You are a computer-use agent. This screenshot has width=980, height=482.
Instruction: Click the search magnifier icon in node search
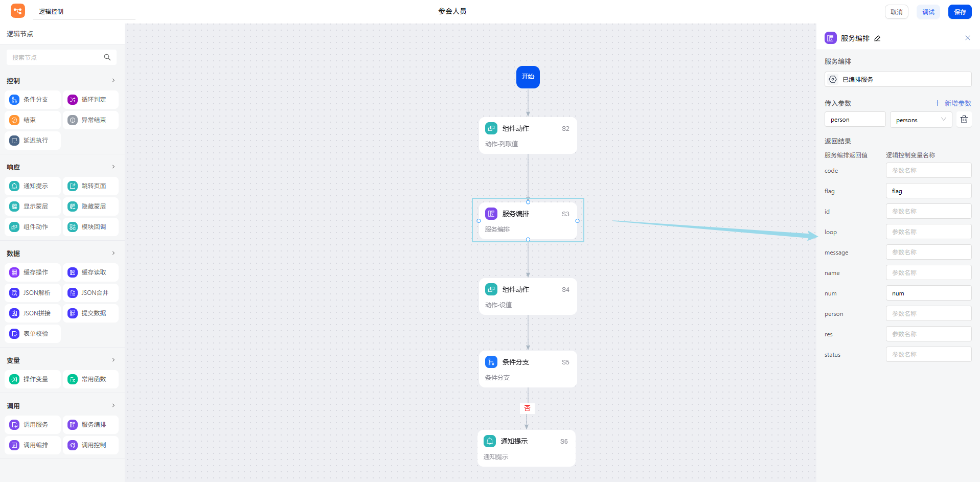107,57
